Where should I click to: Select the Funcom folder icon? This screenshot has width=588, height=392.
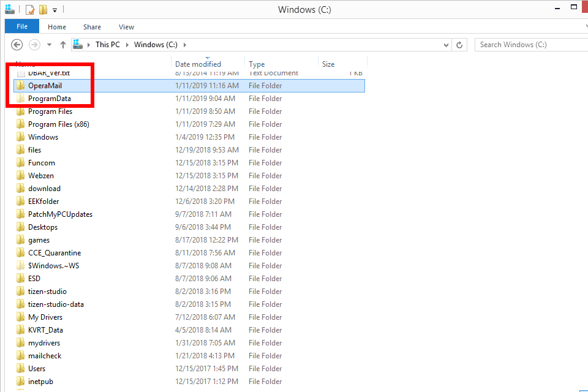pos(21,163)
